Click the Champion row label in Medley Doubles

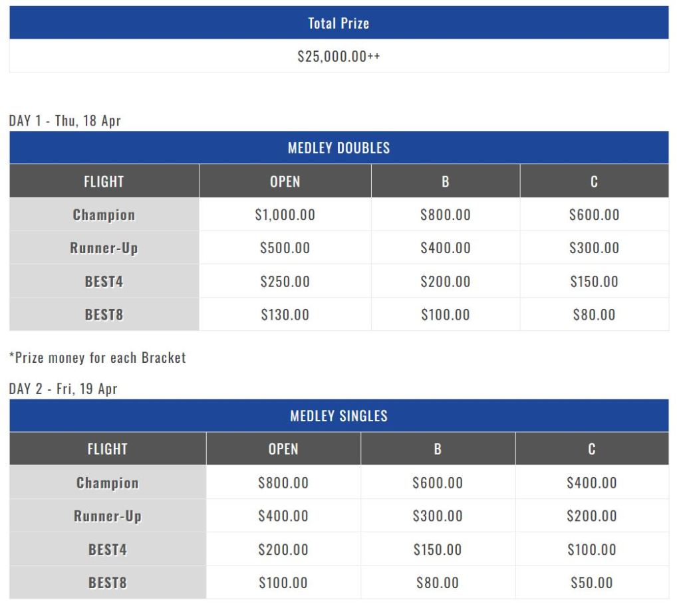[104, 215]
